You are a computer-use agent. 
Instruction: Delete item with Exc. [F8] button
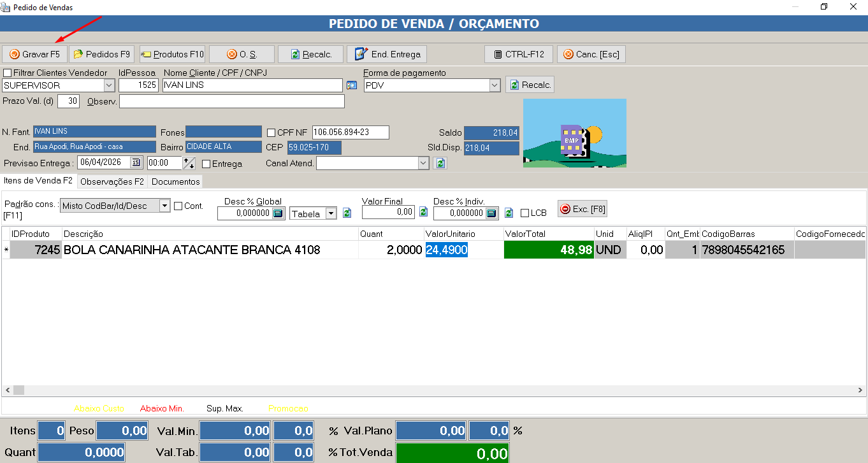(x=582, y=209)
